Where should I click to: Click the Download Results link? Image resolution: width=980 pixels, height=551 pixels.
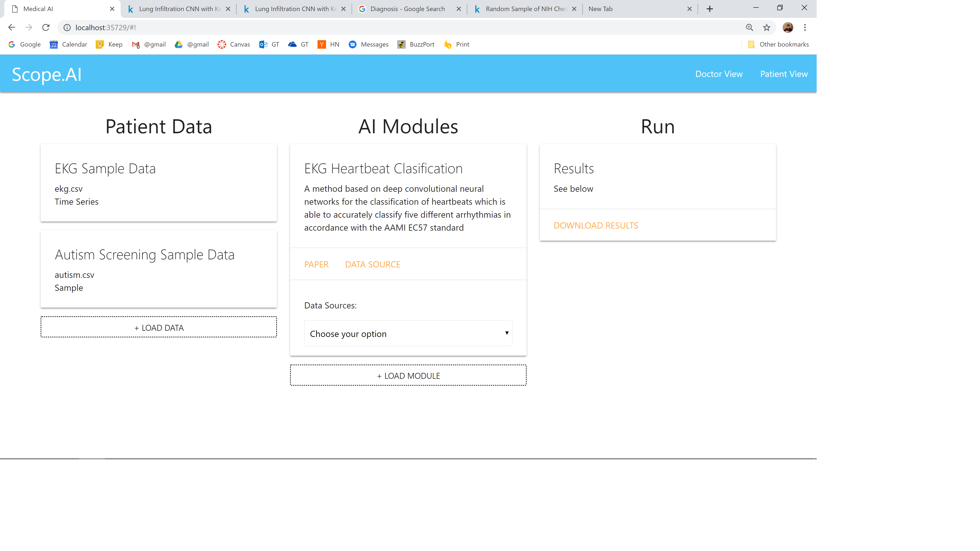coord(596,225)
